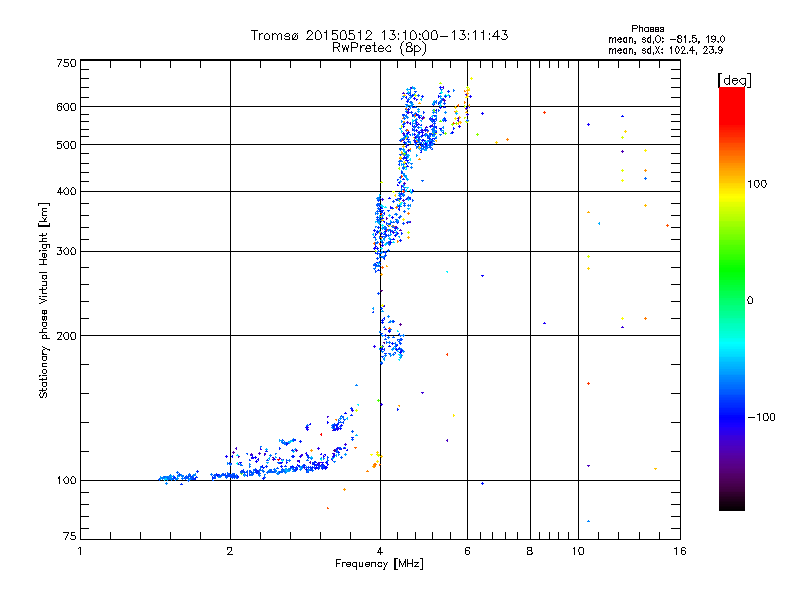Click the x-axis label 'Frequency [MHz]'
Screen dimensions: 800x600
379,564
